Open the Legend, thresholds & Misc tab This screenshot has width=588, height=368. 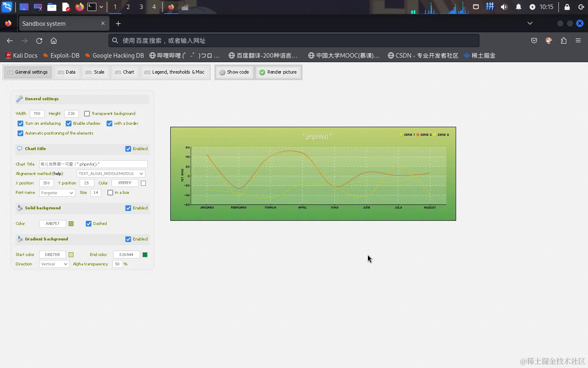point(174,72)
